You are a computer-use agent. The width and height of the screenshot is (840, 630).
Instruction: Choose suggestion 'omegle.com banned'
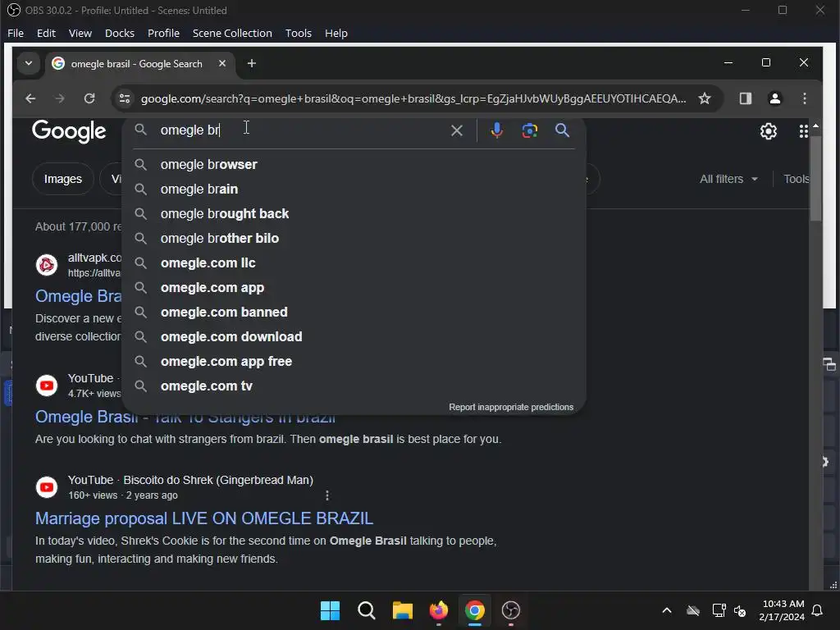click(354, 313)
